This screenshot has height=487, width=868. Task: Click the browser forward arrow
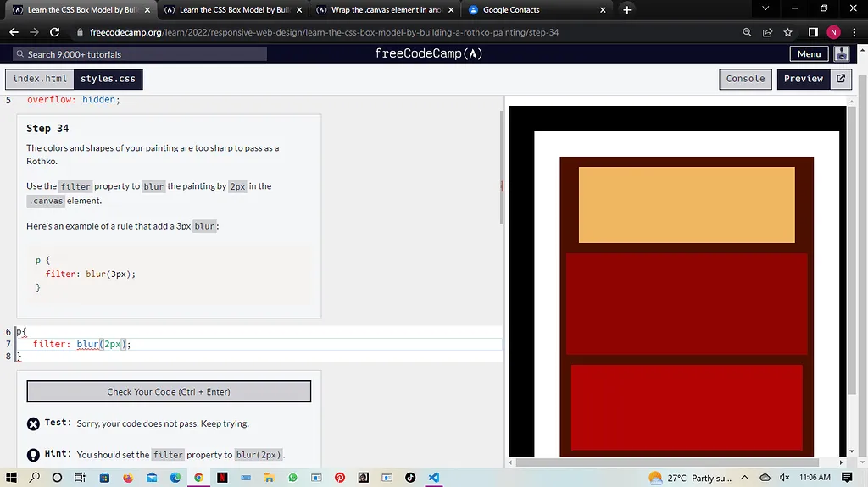coord(34,32)
